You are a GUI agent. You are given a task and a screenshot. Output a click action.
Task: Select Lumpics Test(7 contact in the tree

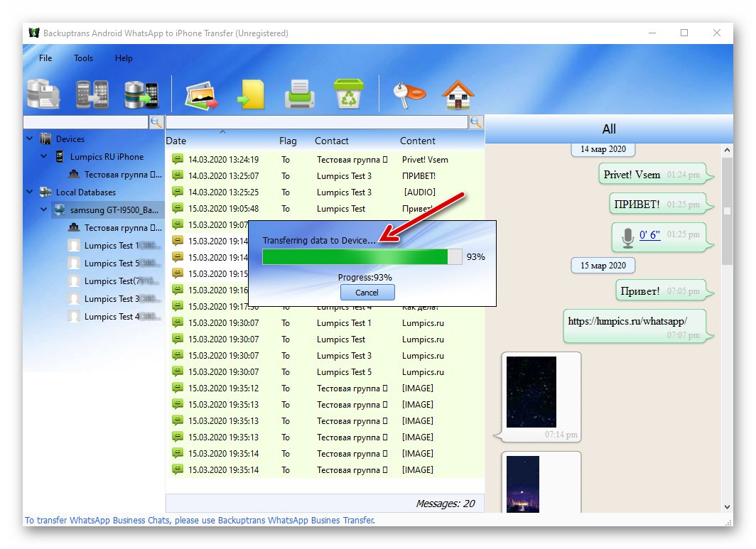(x=115, y=281)
